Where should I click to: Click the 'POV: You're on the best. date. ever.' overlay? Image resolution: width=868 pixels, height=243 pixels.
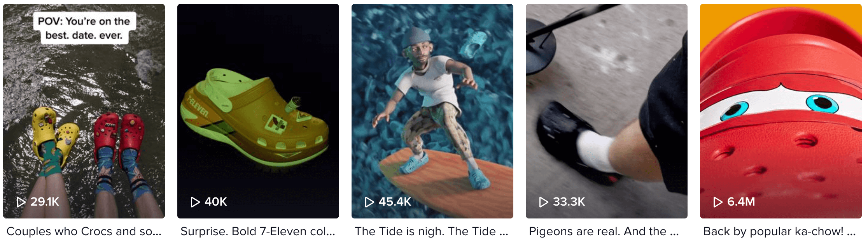[x=84, y=28]
